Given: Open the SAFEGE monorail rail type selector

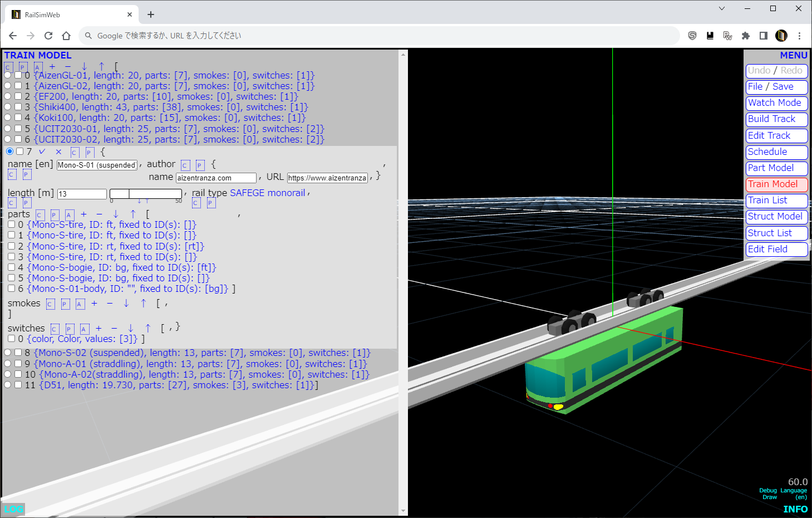Looking at the screenshot, I should pyautogui.click(x=267, y=193).
